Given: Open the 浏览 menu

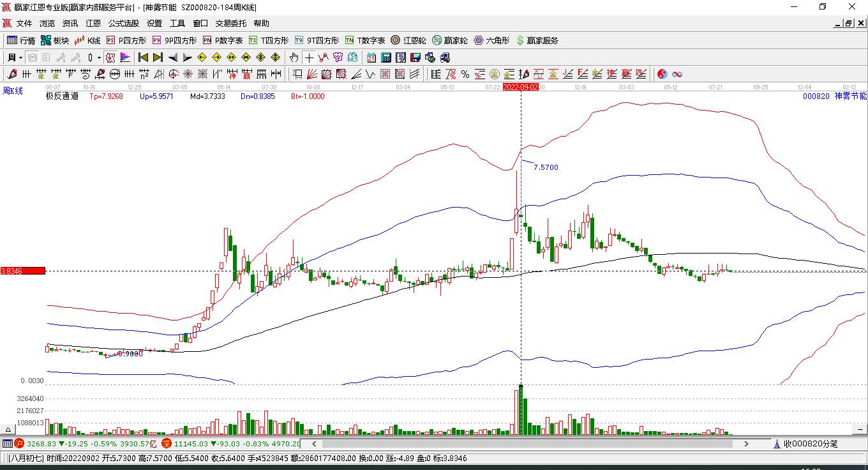Looking at the screenshot, I should tap(47, 24).
